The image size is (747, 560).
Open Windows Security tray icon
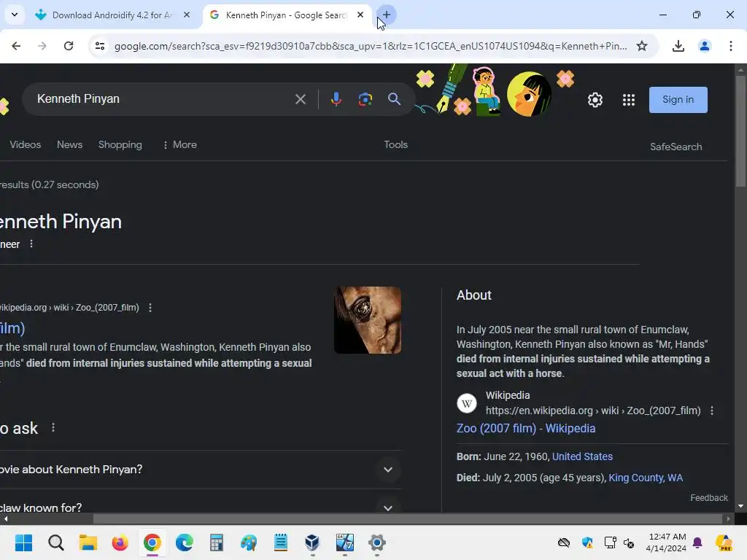coord(587,542)
